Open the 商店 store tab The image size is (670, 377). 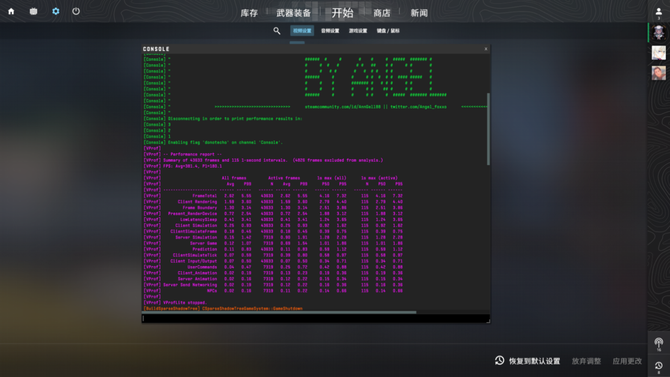[382, 13]
